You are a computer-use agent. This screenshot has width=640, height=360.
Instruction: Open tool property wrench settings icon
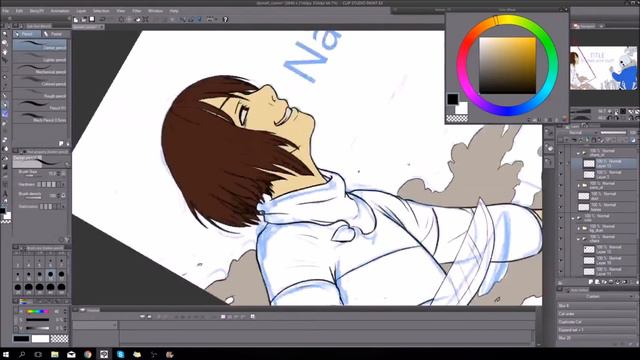67,240
